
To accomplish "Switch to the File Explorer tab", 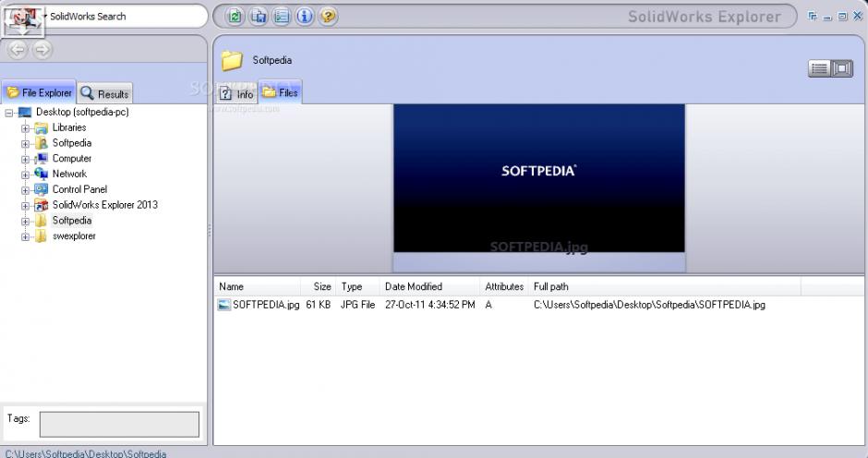I will point(40,92).
